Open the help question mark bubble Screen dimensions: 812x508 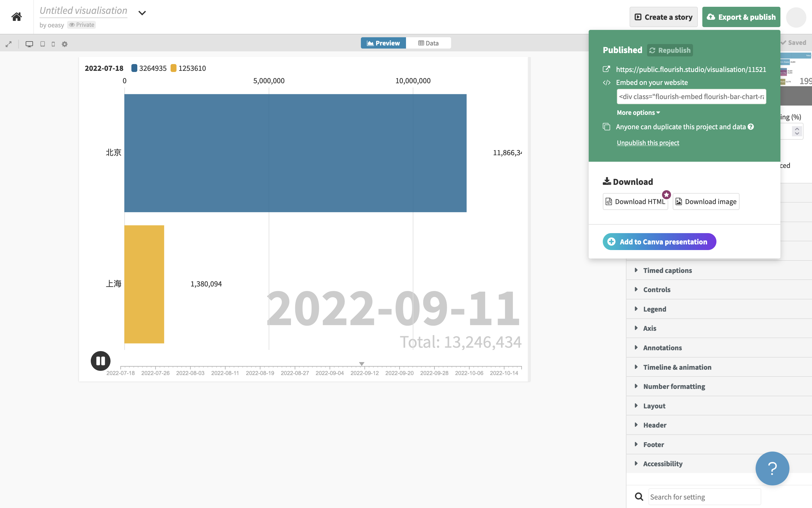coord(772,468)
